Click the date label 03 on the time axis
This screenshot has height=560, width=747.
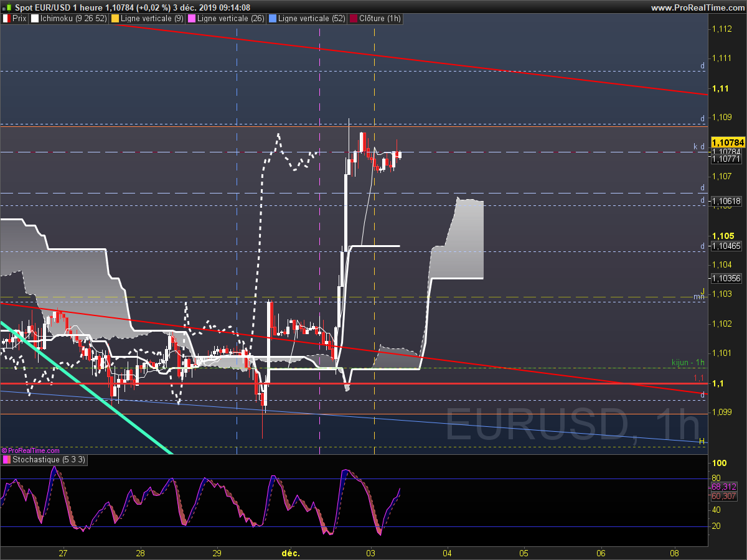(371, 553)
